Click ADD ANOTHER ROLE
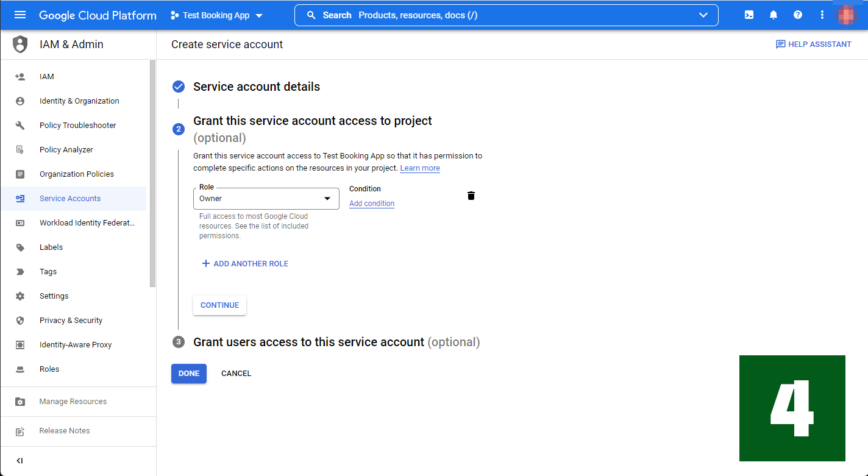 245,264
